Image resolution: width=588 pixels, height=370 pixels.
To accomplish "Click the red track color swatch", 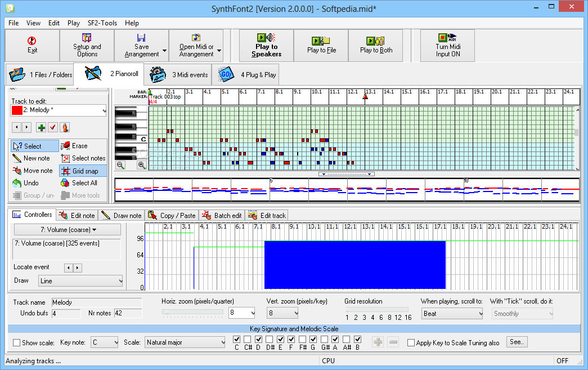I will [17, 110].
